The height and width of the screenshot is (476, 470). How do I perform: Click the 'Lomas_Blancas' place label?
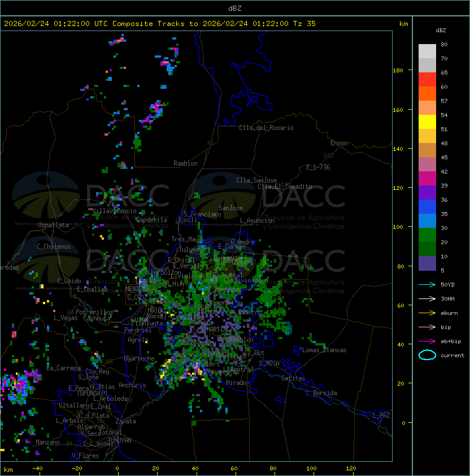tap(324, 350)
